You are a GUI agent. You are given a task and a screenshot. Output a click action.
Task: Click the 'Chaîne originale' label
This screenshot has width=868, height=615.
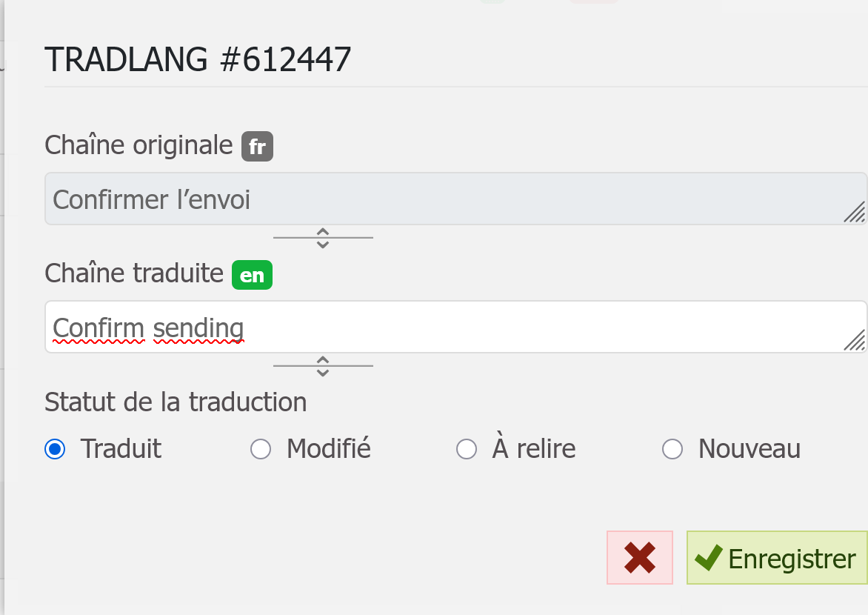point(138,145)
